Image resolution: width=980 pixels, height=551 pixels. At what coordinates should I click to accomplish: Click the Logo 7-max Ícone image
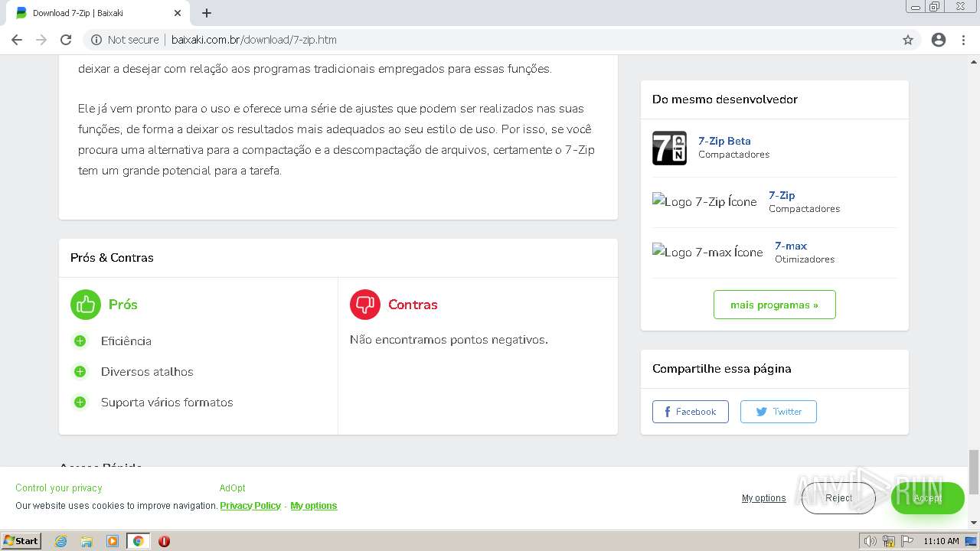coord(707,253)
